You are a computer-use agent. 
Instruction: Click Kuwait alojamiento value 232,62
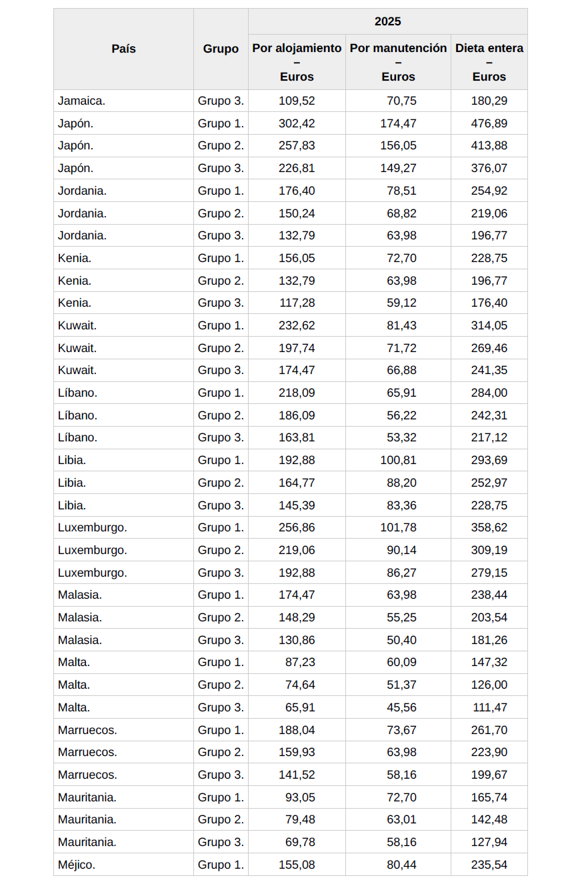pyautogui.click(x=297, y=325)
